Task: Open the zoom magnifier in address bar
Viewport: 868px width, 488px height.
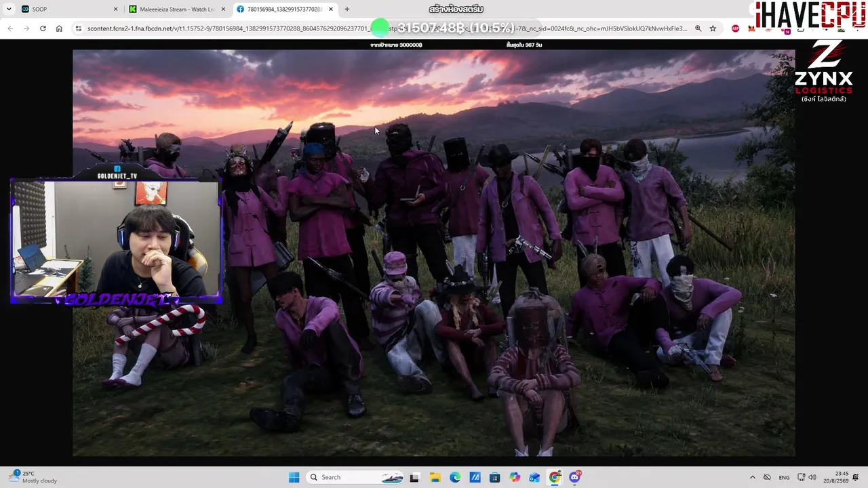Action: pos(698,28)
